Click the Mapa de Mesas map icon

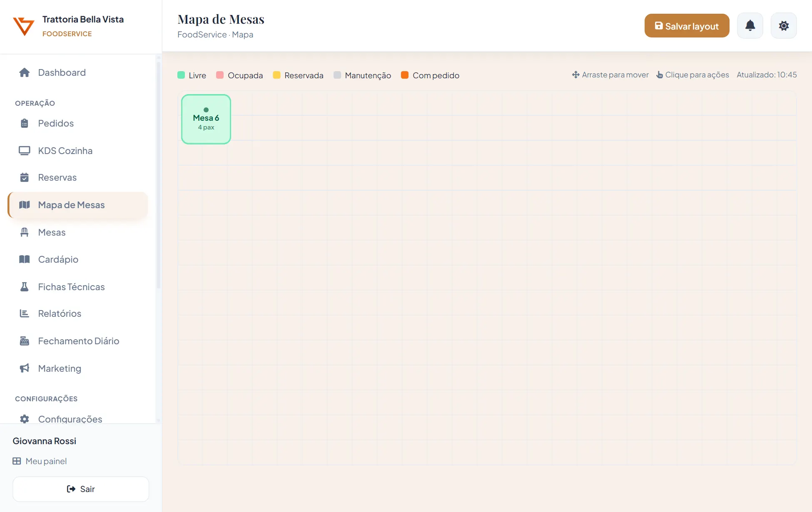point(25,205)
